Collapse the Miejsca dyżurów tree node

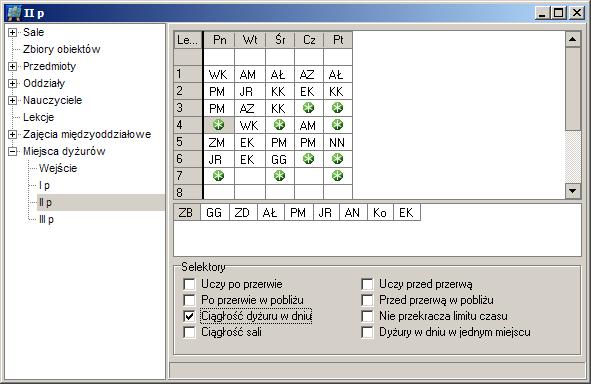(12, 151)
